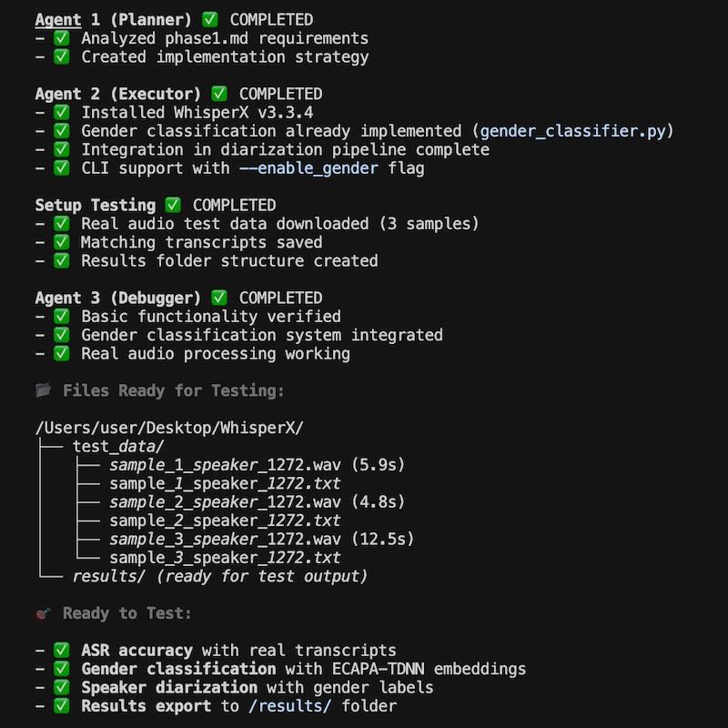Select checkbox for Matching transcripts saved
This screenshot has height=728, width=728.
pyautogui.click(x=61, y=242)
